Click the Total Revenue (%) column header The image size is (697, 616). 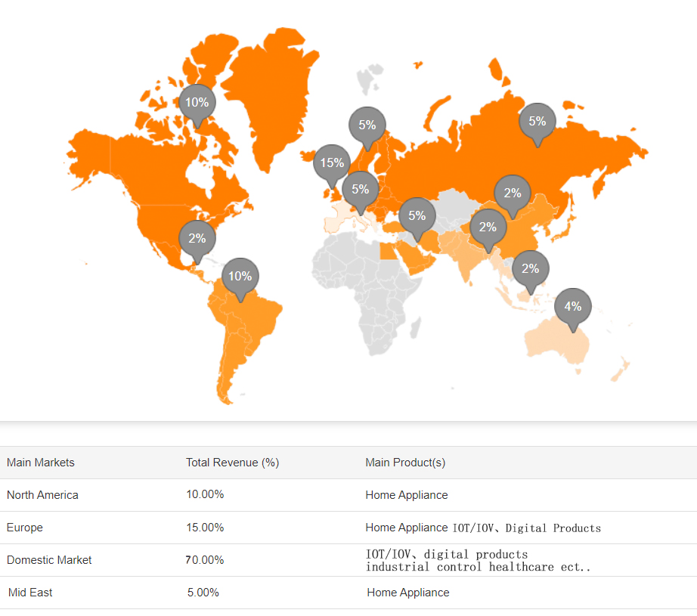(x=233, y=463)
